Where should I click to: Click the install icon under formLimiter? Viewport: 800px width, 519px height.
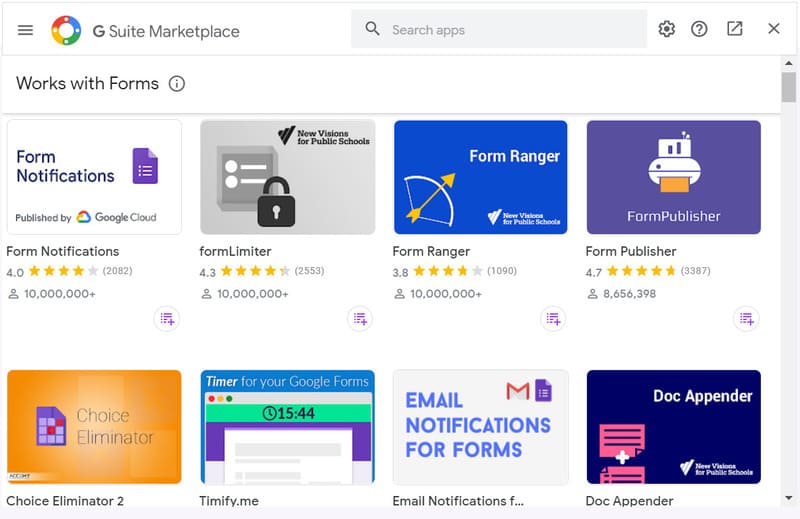point(360,319)
